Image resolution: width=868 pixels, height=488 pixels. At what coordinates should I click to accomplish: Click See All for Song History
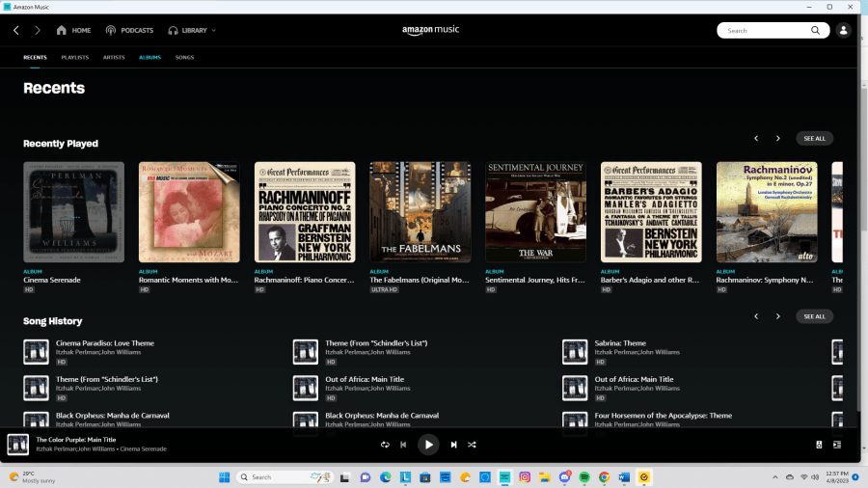point(815,316)
